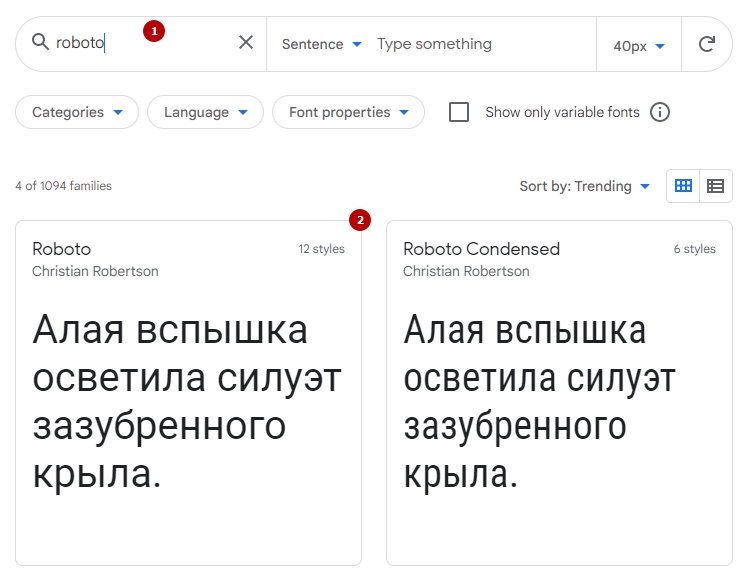Screen dimensions: 740x582
Task: Open the Roboto Condensed font card
Action: (559, 393)
